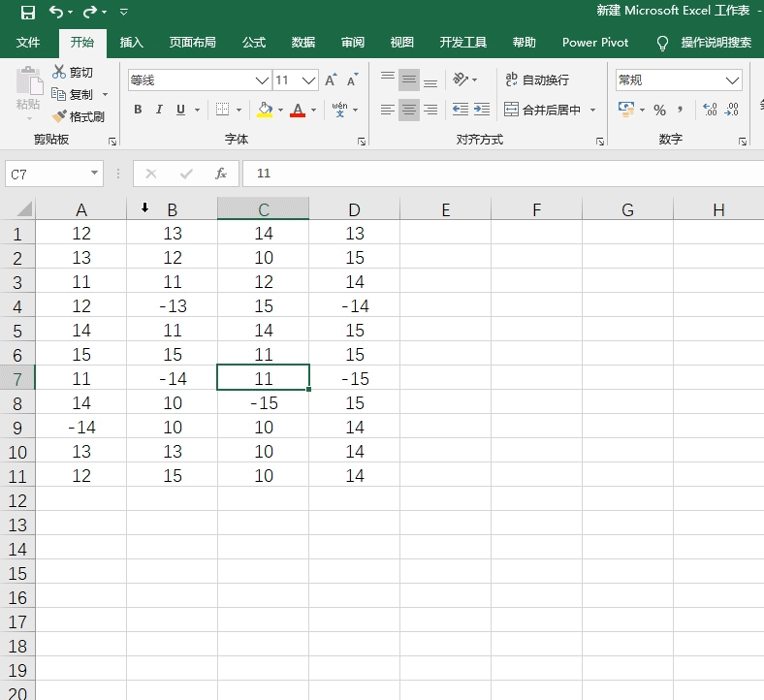Apply percent style
This screenshot has height=700, width=764.
(x=659, y=111)
